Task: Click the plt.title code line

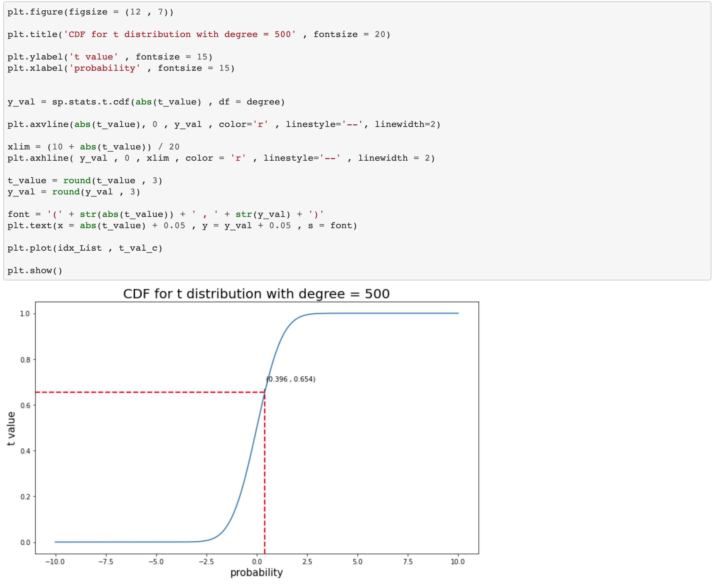Action: point(199,34)
